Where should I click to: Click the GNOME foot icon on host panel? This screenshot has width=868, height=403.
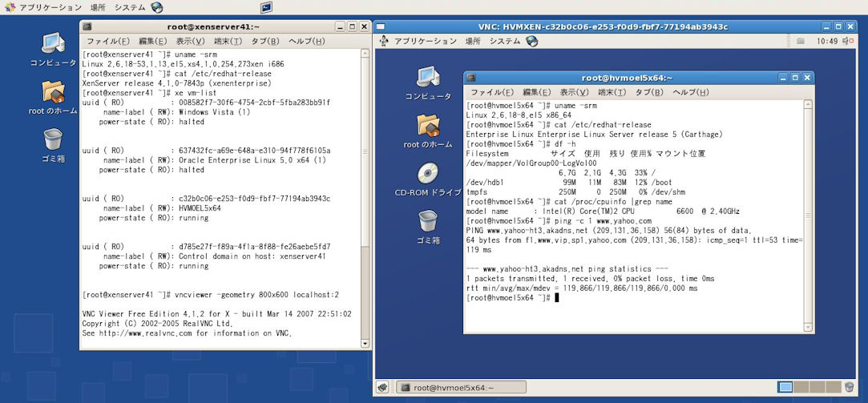point(10,7)
